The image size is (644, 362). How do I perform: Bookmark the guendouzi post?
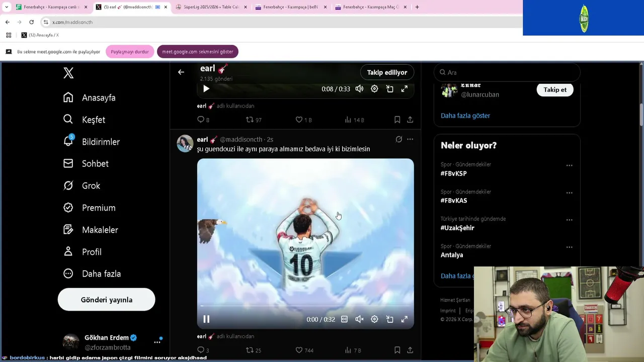pyautogui.click(x=397, y=350)
